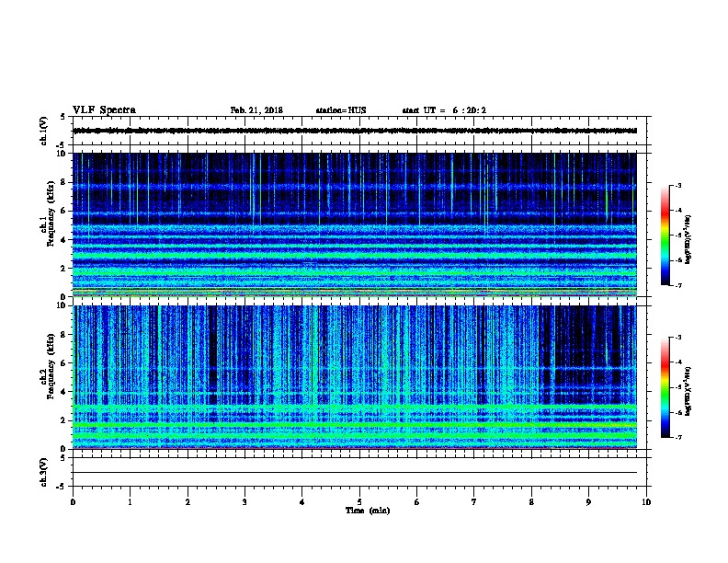The height and width of the screenshot is (563, 728).
Task: Click the ch.1 waveform trace
Action: (x=355, y=131)
